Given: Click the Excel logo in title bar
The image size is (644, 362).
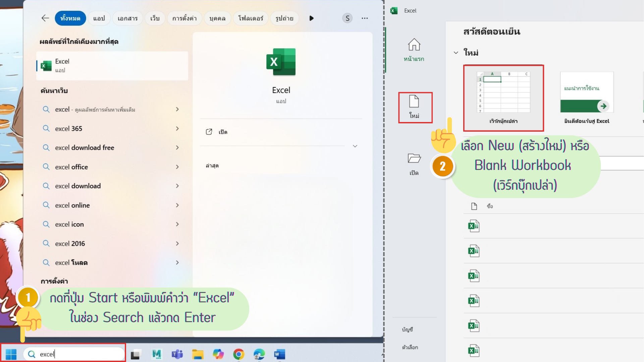Looking at the screenshot, I should click(394, 10).
